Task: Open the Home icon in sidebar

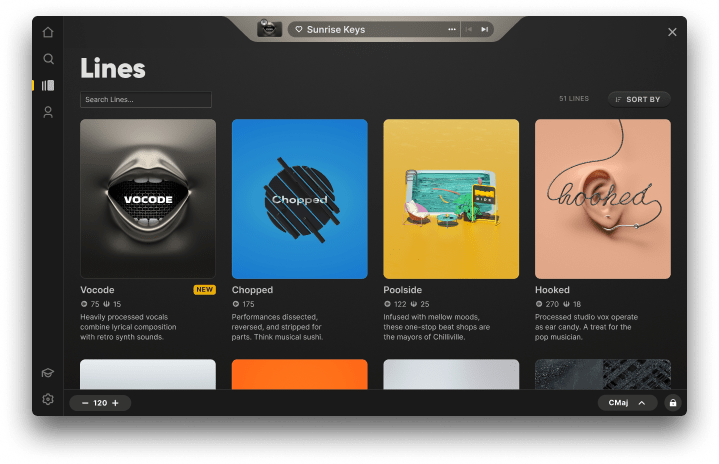Action: (48, 32)
